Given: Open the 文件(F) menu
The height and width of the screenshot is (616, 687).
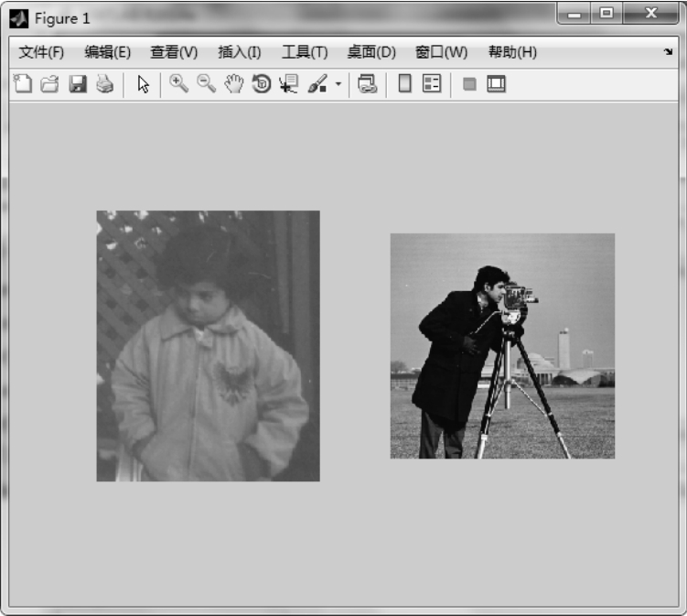Looking at the screenshot, I should tap(41, 52).
